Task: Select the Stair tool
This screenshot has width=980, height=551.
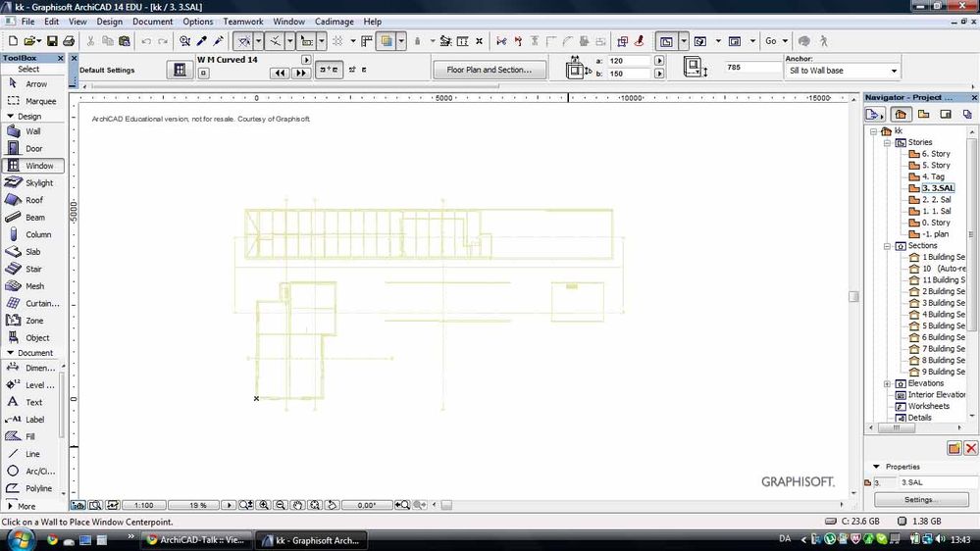Action: [x=32, y=269]
